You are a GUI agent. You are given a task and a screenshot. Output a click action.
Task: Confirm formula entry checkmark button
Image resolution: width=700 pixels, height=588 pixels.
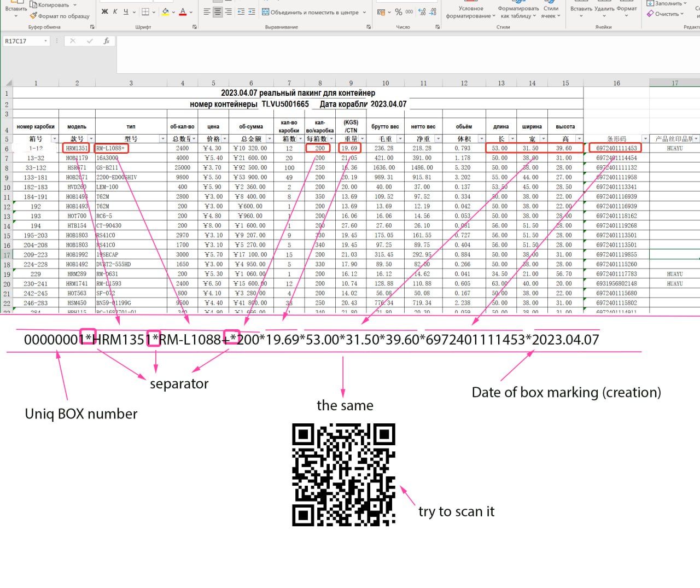[90, 41]
